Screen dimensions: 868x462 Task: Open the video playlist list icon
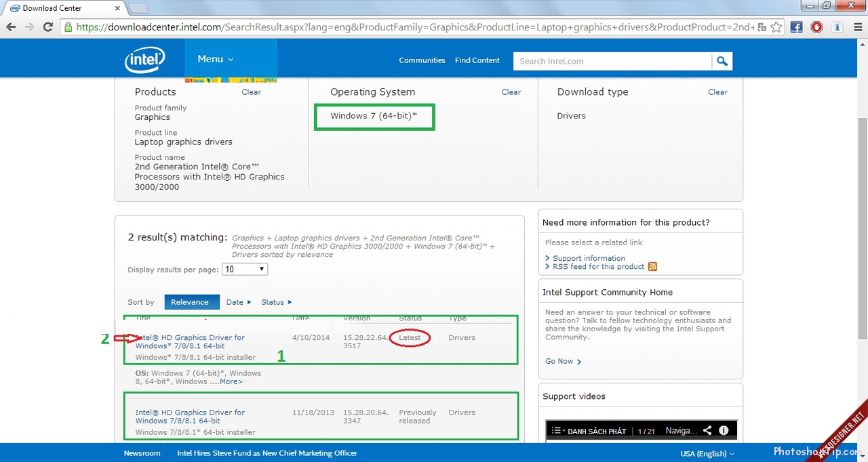(x=557, y=430)
